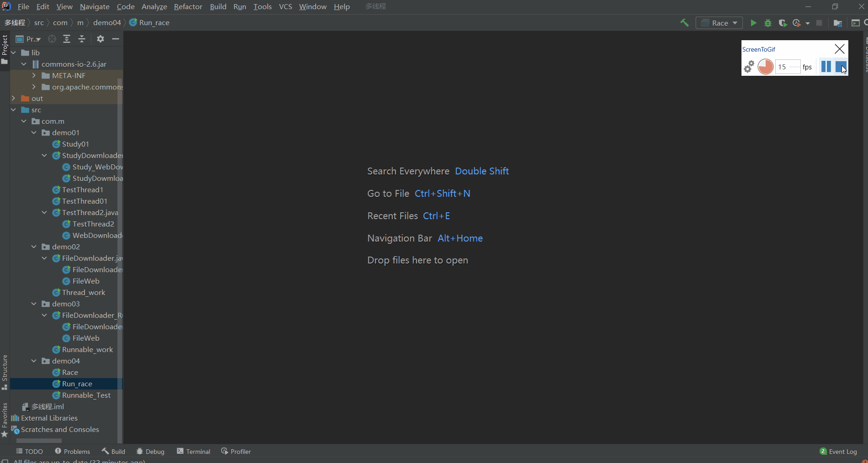Open the Refactor menu
Viewport: 868px width, 463px height.
click(x=188, y=6)
